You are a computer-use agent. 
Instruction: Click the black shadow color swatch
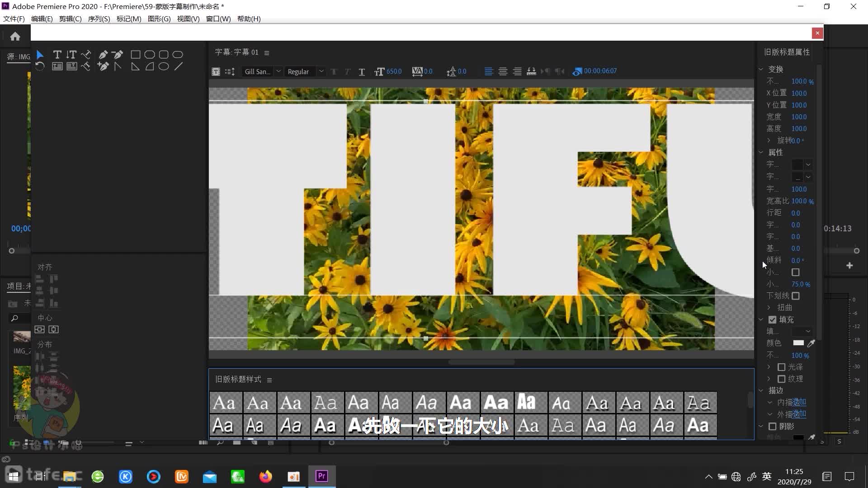point(798,437)
